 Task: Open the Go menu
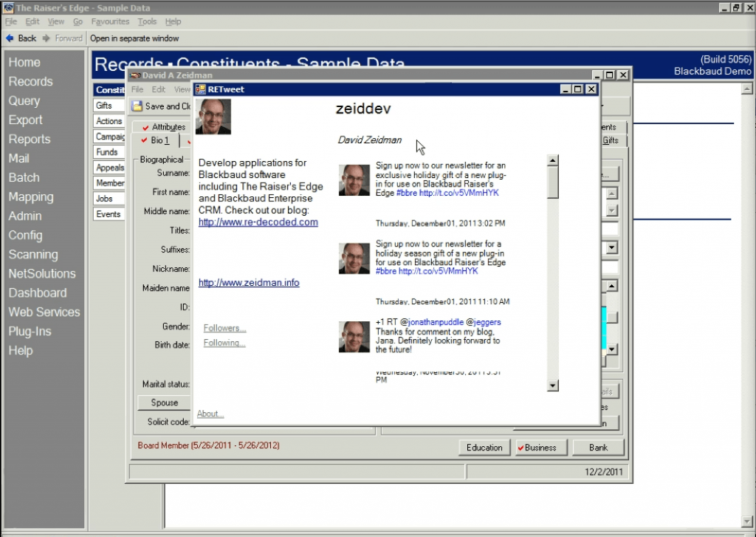[78, 21]
